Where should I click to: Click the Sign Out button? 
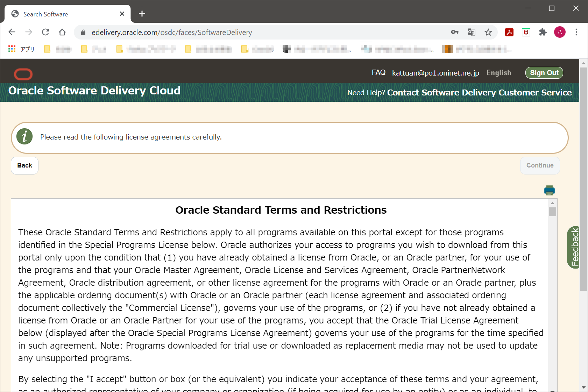[544, 73]
